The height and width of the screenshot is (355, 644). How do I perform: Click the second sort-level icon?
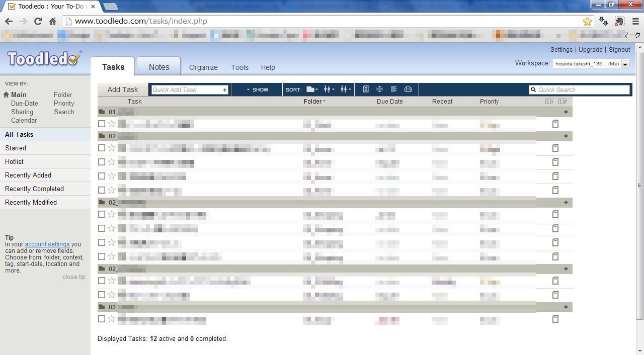[x=329, y=90]
